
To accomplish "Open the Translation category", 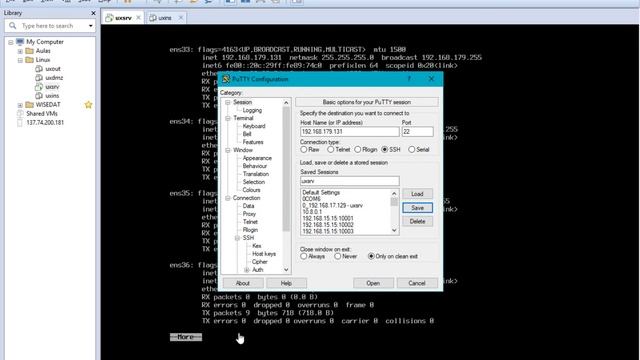I will coord(256,174).
